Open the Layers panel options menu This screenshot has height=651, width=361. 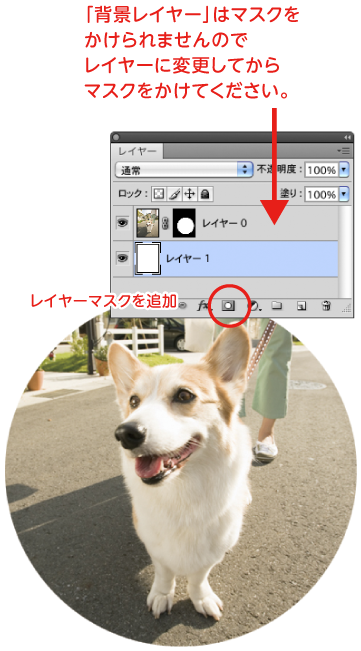pos(344,151)
